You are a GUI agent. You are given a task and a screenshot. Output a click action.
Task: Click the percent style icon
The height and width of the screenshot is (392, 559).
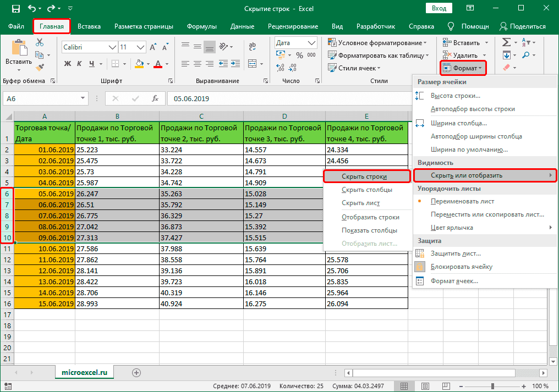click(299, 56)
